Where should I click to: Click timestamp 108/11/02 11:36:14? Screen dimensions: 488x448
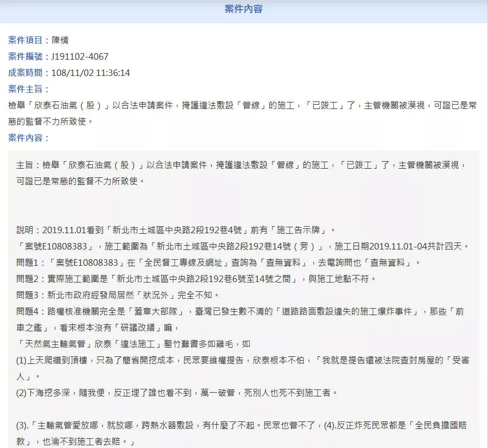91,73
